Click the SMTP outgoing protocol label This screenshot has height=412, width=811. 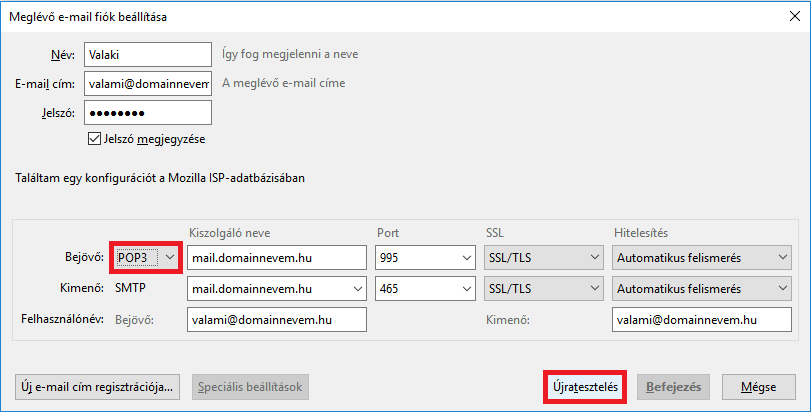[x=130, y=288]
